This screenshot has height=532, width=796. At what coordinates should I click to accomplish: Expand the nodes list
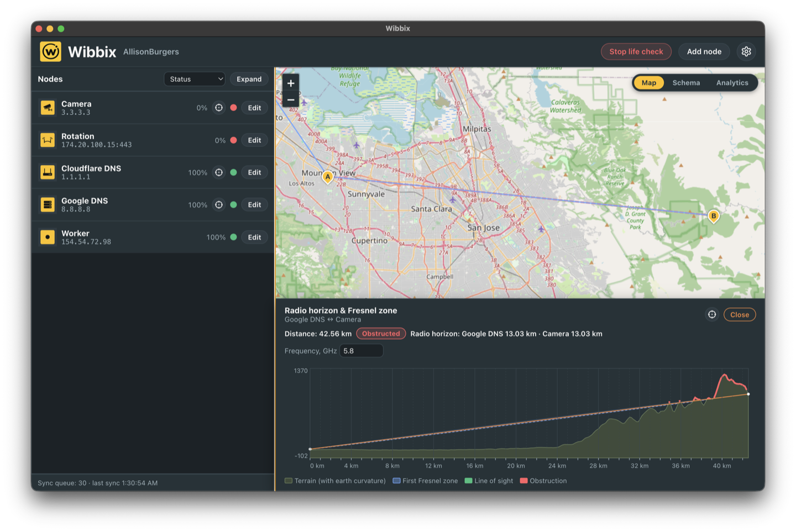tap(249, 79)
